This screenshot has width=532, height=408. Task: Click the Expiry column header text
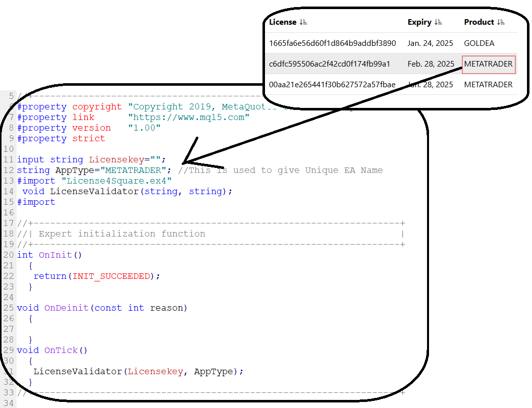(419, 22)
